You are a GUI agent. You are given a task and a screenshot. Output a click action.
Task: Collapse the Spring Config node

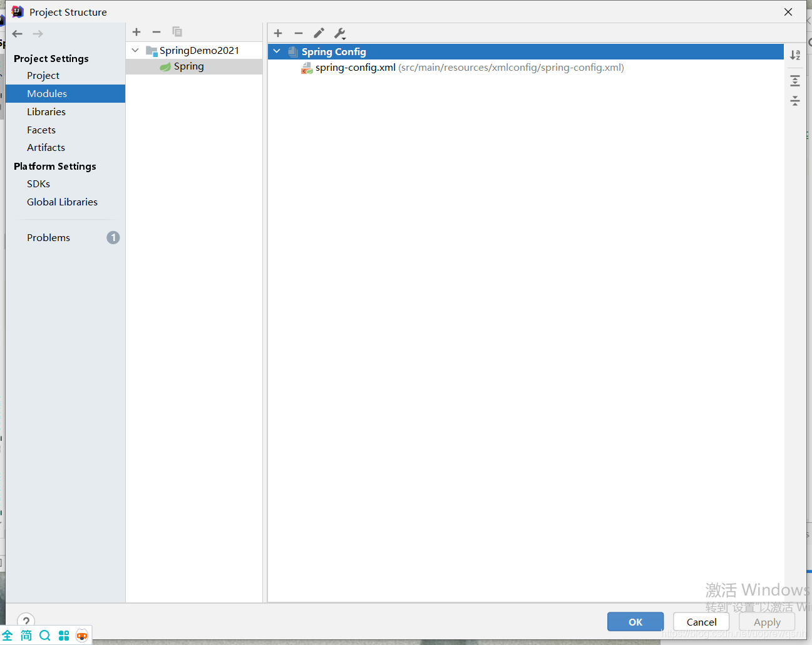(277, 51)
